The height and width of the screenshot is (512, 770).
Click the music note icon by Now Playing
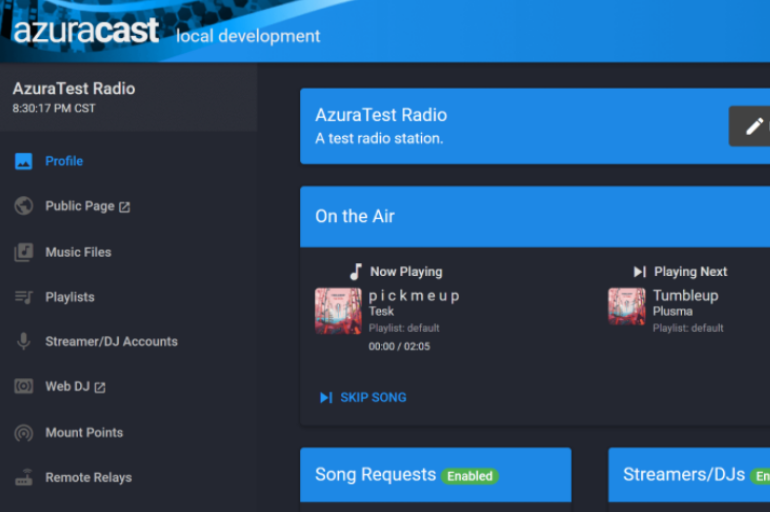(356, 271)
